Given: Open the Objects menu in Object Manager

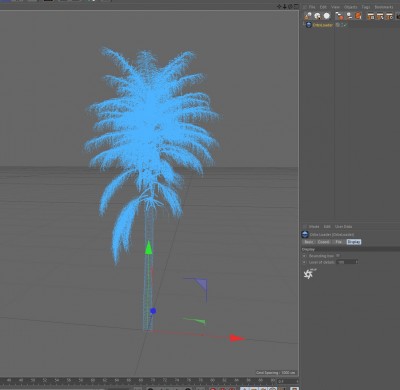Looking at the screenshot, I should tap(351, 7).
